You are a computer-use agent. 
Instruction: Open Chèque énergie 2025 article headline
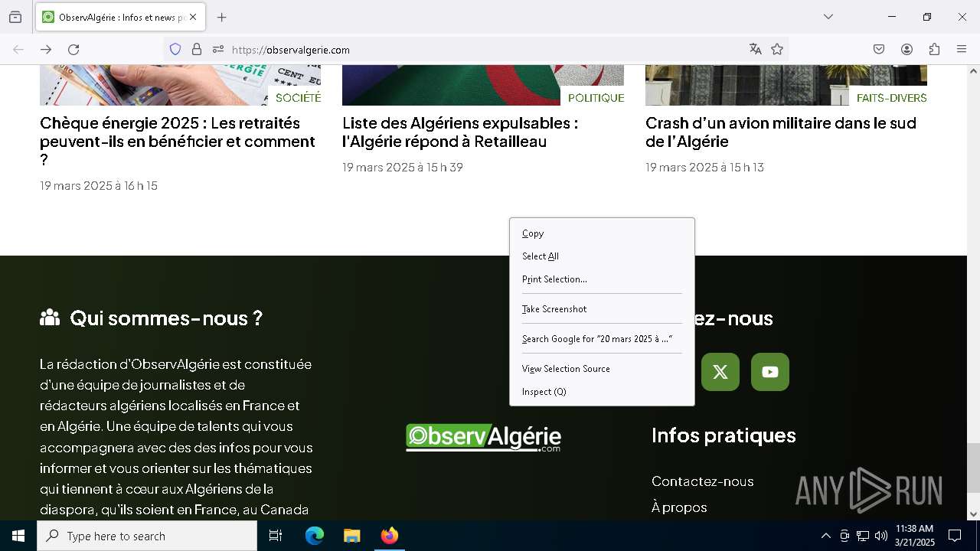pyautogui.click(x=178, y=142)
